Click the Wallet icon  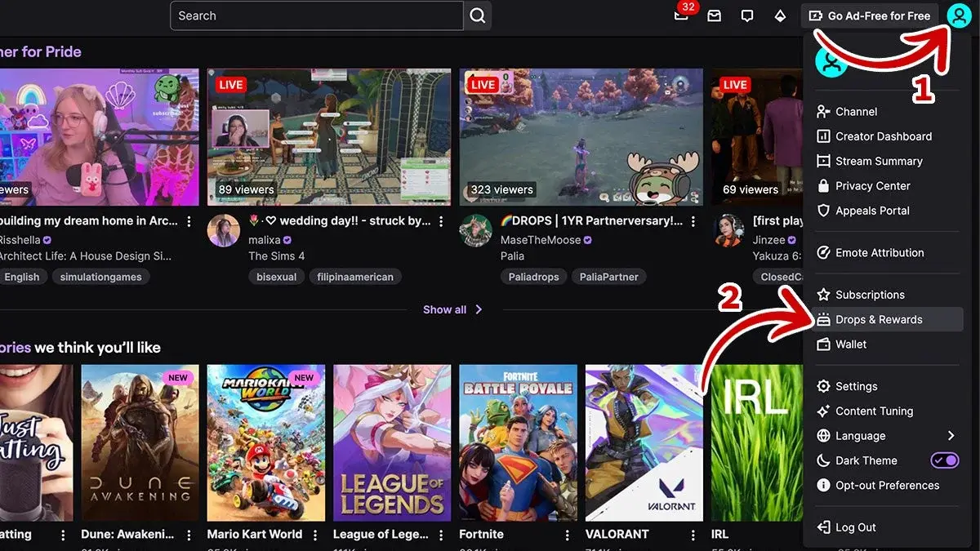823,344
